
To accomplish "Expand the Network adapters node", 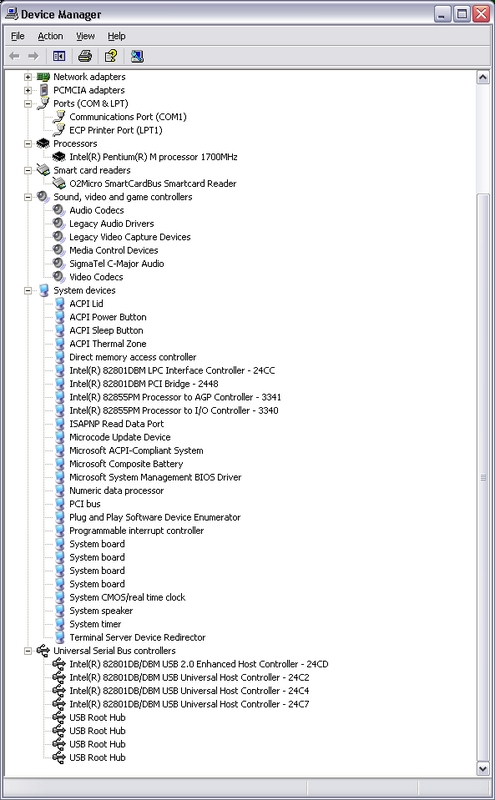I will (28, 77).
